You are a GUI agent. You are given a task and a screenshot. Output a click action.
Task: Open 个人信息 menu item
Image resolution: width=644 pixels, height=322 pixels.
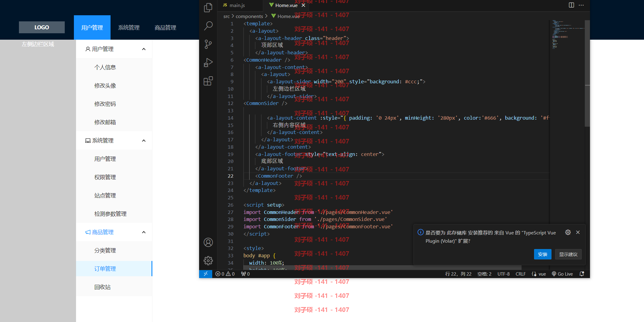coord(114,67)
